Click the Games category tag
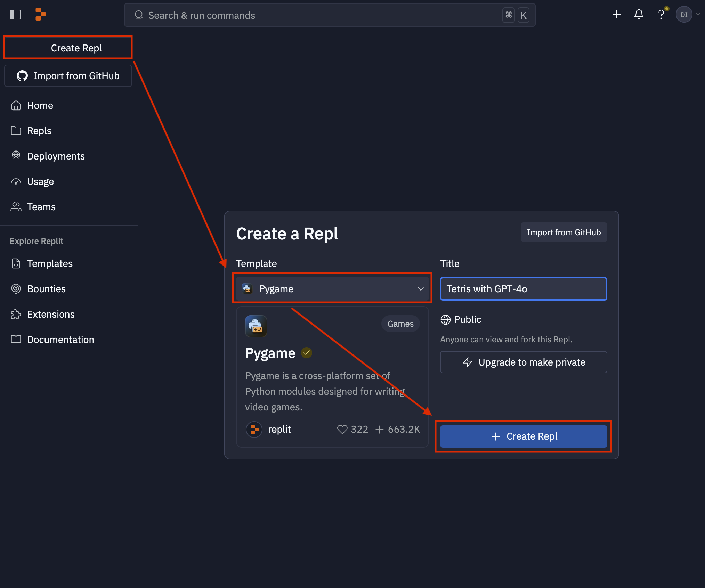This screenshot has width=705, height=588. tap(400, 324)
